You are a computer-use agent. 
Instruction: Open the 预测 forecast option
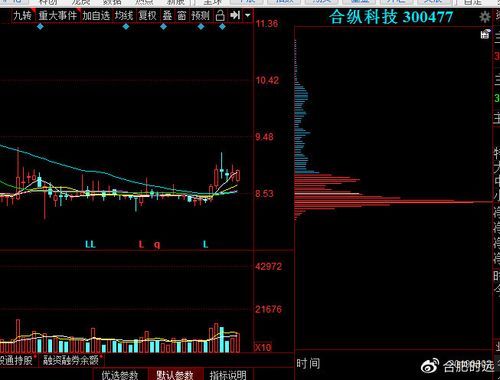(200, 15)
